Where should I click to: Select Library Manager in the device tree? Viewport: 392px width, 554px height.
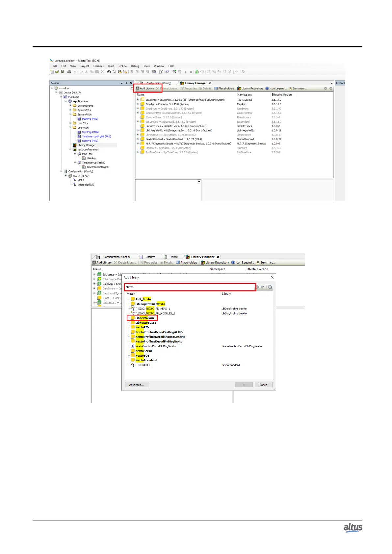tap(86, 145)
